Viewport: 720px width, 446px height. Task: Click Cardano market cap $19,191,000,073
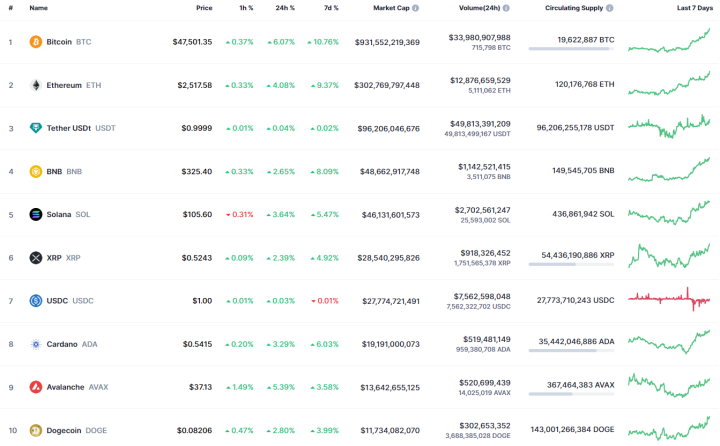click(390, 344)
